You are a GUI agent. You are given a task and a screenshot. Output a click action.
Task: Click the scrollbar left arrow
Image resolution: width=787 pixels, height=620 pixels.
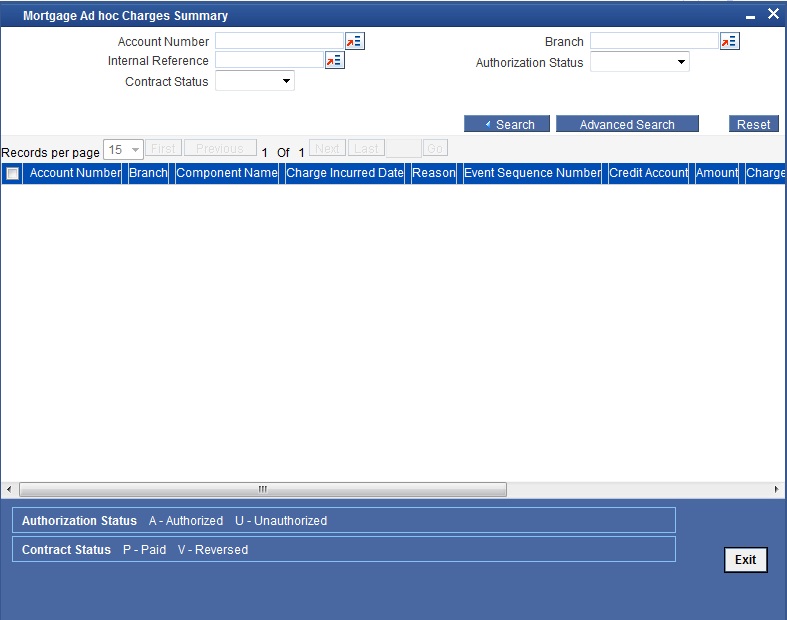pyautogui.click(x=9, y=489)
